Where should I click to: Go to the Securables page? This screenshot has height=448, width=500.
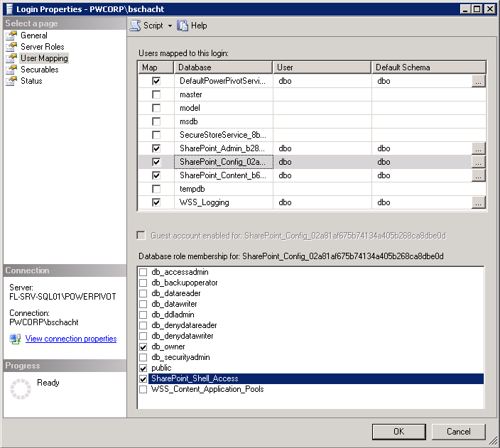click(40, 70)
